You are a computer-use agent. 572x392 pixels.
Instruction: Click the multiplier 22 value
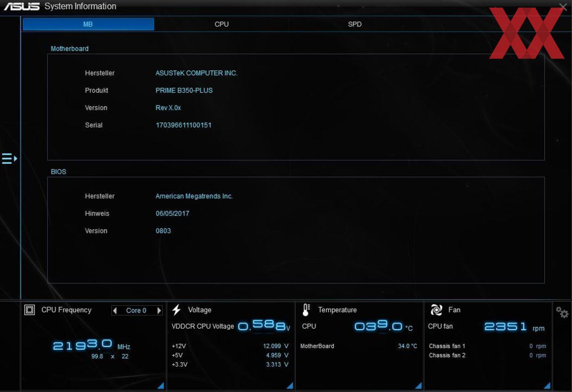(125, 356)
